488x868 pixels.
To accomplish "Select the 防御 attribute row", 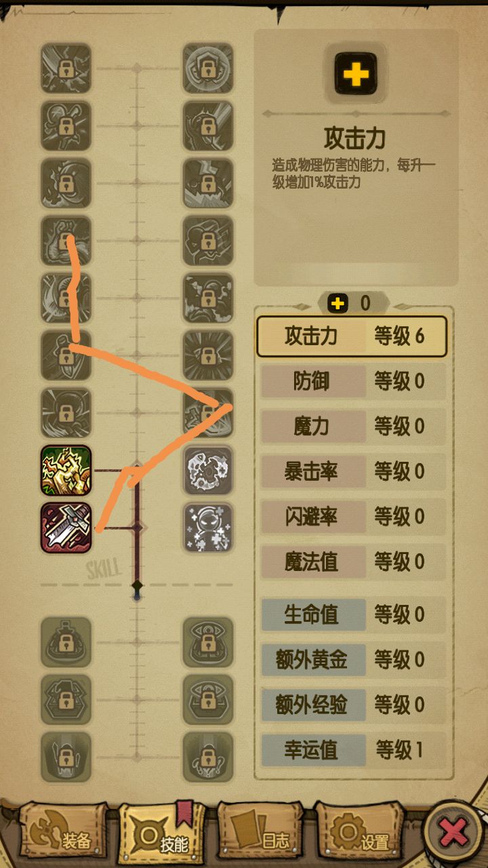I will (352, 381).
